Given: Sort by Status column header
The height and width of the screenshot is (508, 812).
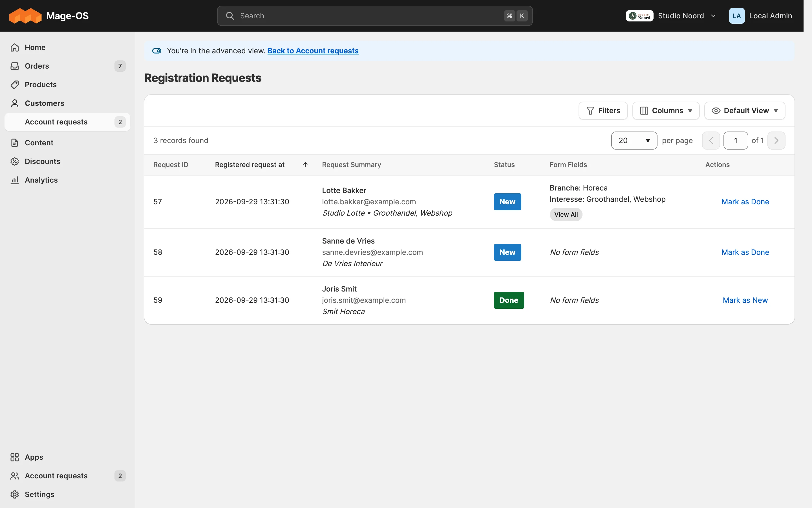Looking at the screenshot, I should [504, 165].
